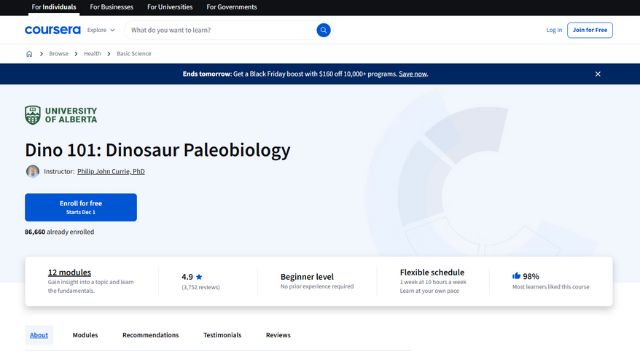Go to home via breadcrumb house icon

pos(29,53)
